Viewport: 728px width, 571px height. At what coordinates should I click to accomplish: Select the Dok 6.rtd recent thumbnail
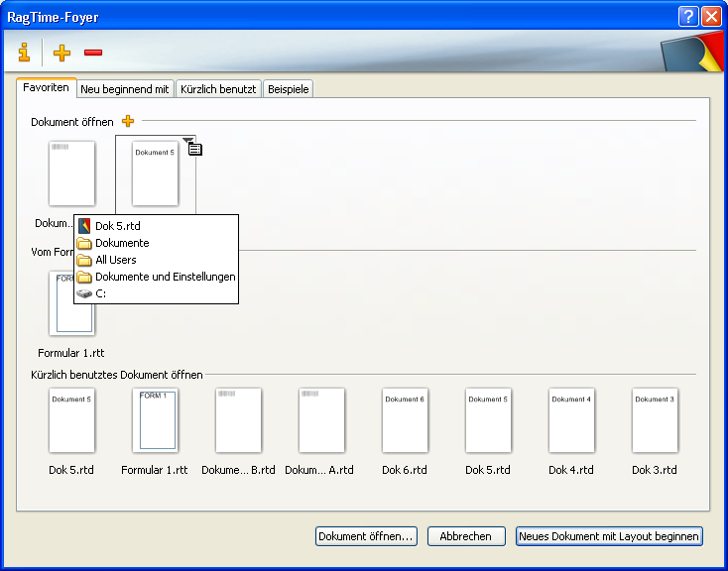point(405,420)
